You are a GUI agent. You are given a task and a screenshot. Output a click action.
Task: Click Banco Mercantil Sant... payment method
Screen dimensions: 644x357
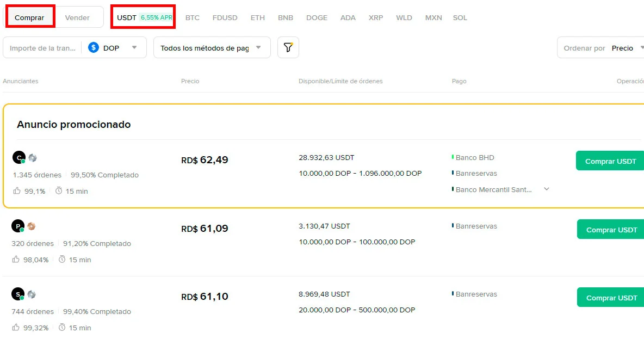click(493, 189)
